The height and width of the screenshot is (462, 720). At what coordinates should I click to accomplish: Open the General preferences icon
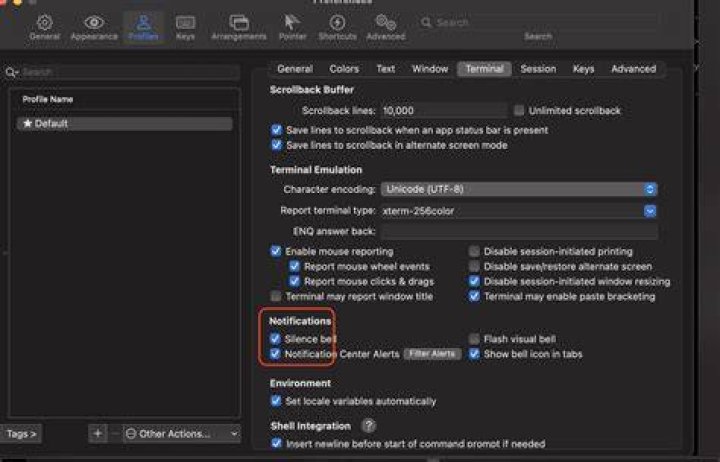point(45,27)
